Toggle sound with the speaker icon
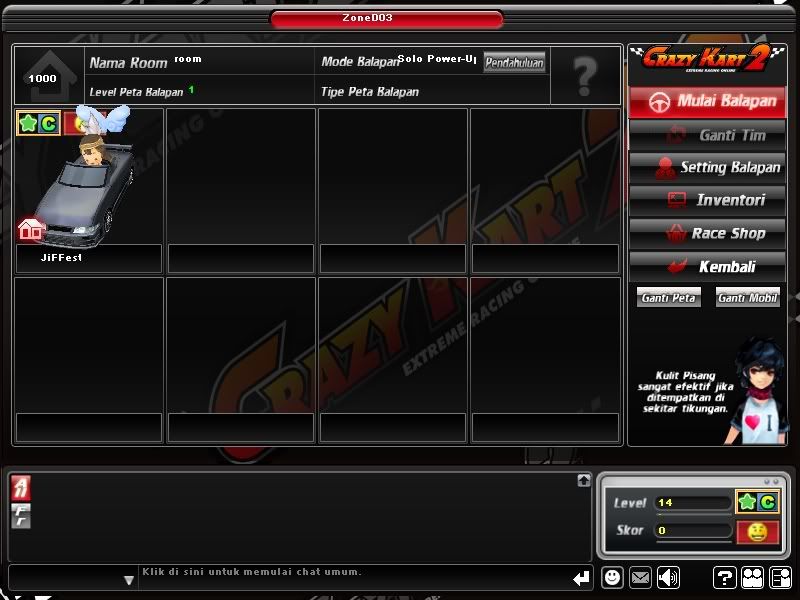800x600 pixels. 668,578
